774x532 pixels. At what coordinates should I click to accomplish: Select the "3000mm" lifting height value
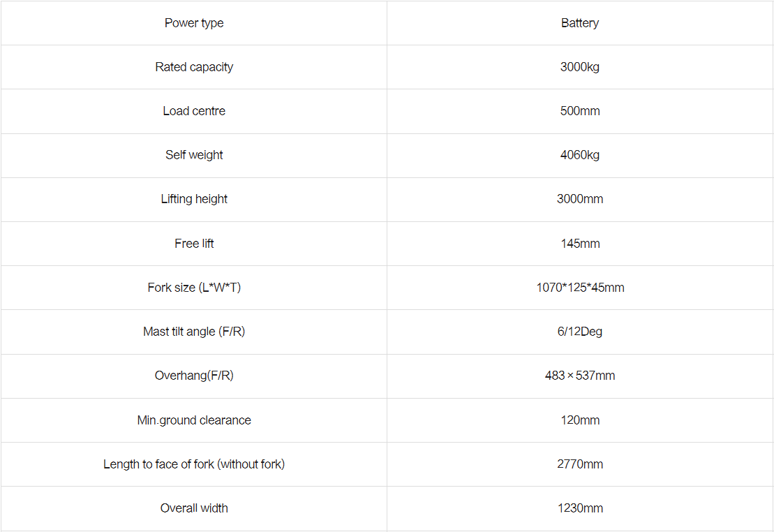point(580,199)
